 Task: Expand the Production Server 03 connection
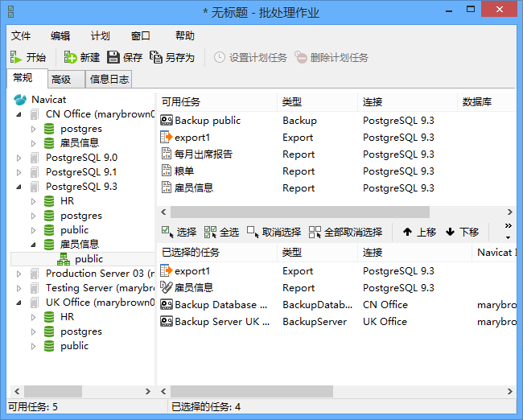point(19,274)
